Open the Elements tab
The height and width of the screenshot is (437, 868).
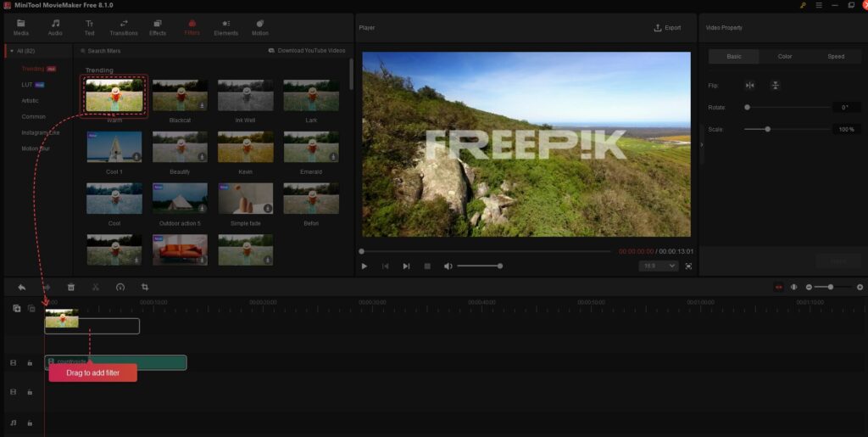pyautogui.click(x=225, y=28)
